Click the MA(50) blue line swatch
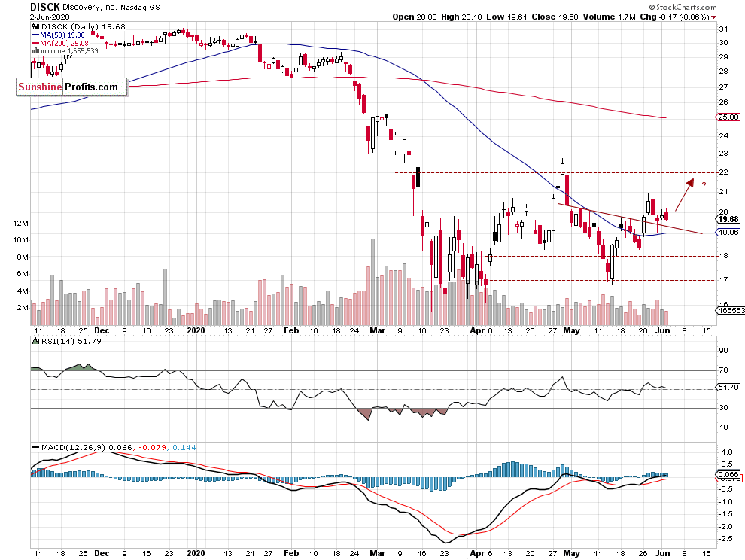The image size is (745, 560). pos(35,35)
